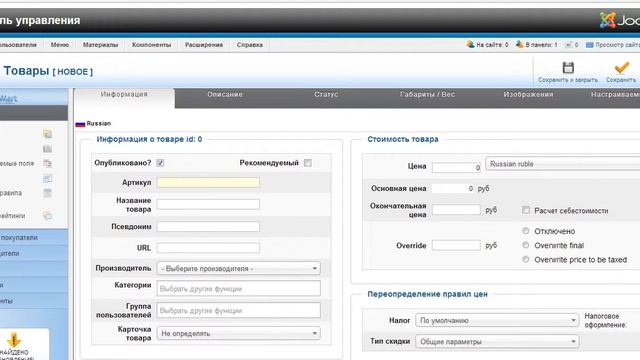Click the VirtueMart logo in the sidebar

(x=8, y=98)
